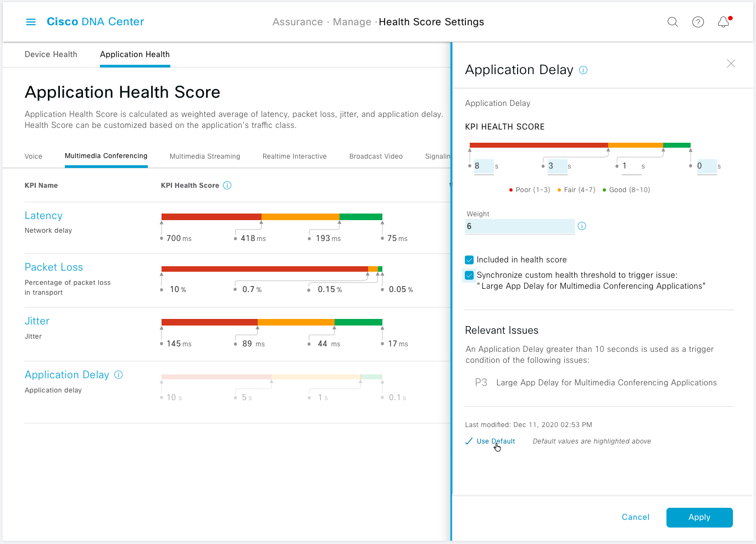Click the Fair (4-7) legend entry
This screenshot has height=544, width=756.
576,190
